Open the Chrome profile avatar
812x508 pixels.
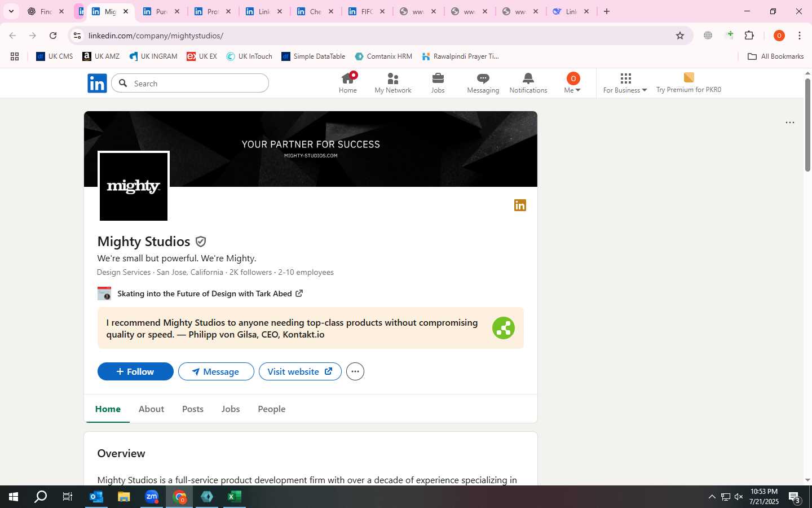pyautogui.click(x=779, y=36)
